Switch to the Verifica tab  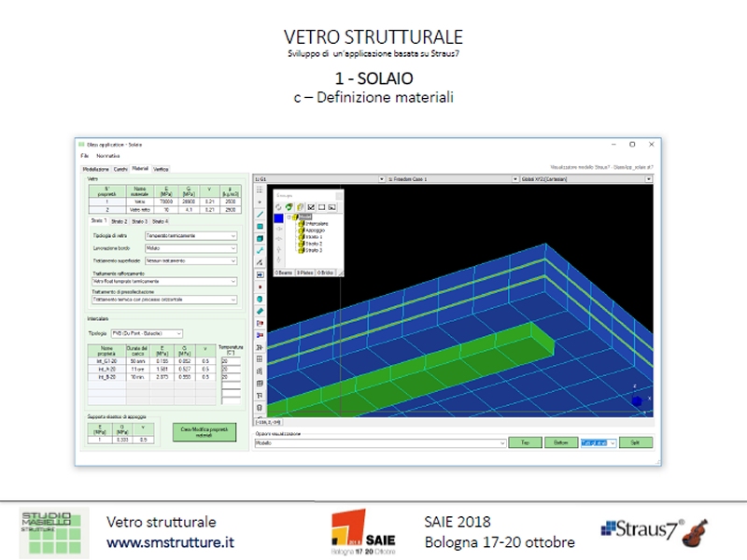(x=162, y=169)
